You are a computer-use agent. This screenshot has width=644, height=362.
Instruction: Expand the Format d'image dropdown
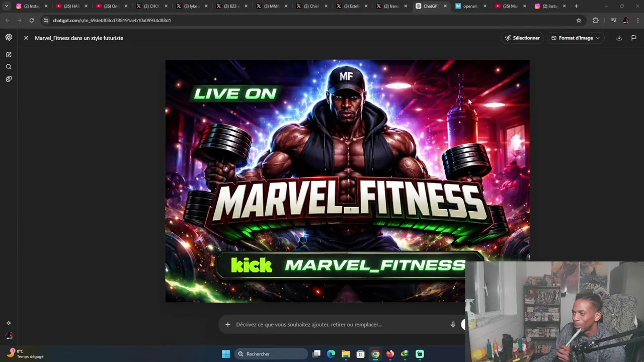tap(576, 38)
